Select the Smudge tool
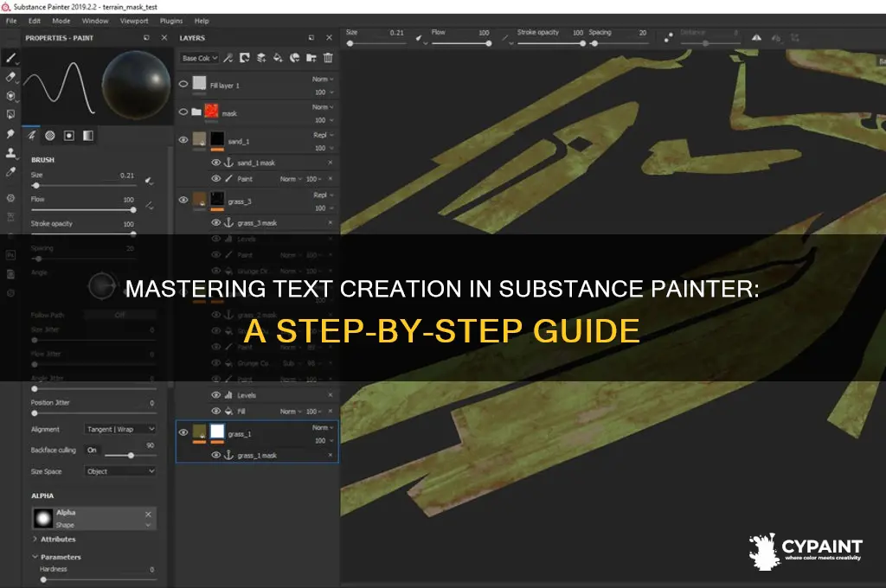 (10, 134)
